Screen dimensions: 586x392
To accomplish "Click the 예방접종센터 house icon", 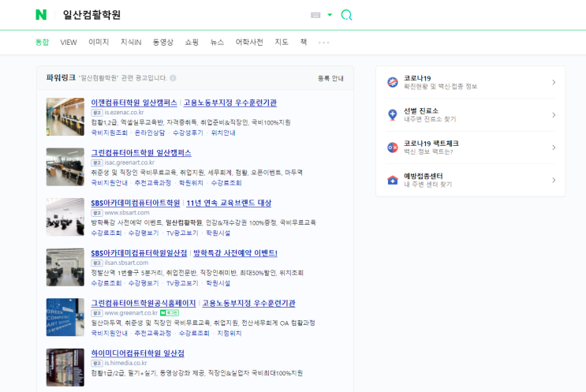I will [x=393, y=180].
